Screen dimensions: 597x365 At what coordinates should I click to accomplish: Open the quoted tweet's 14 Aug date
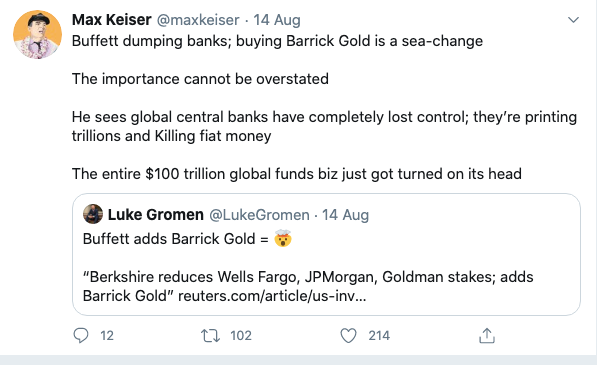(345, 215)
